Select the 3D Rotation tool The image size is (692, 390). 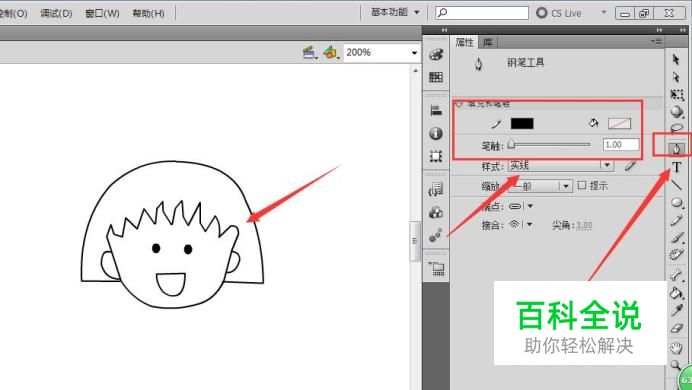(x=677, y=112)
